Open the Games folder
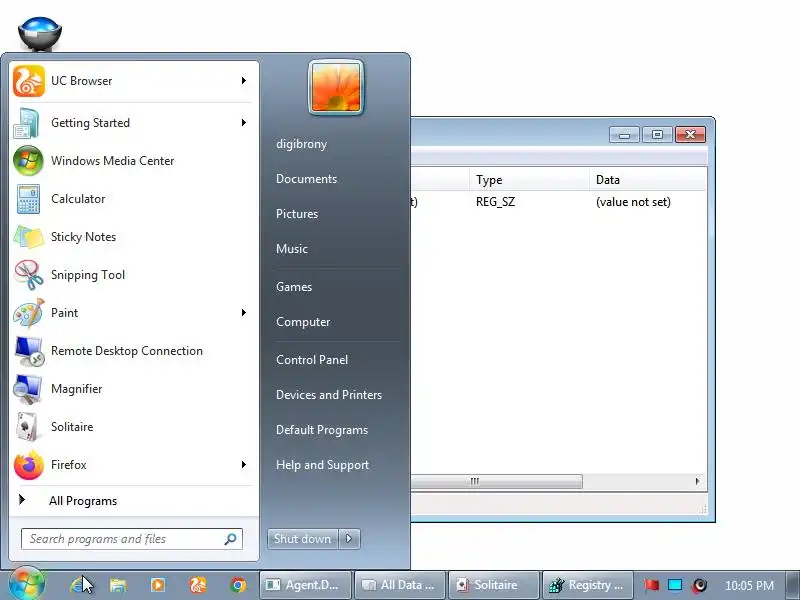 point(294,287)
